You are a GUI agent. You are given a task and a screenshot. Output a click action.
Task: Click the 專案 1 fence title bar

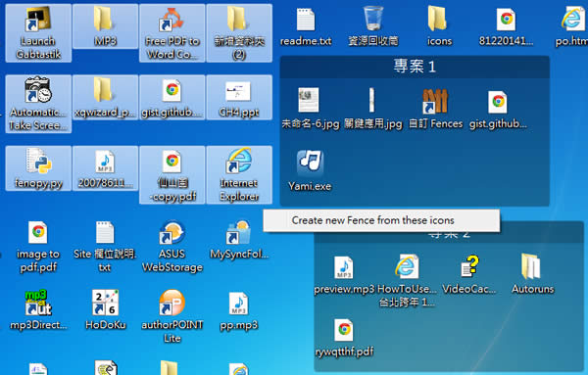(415, 67)
